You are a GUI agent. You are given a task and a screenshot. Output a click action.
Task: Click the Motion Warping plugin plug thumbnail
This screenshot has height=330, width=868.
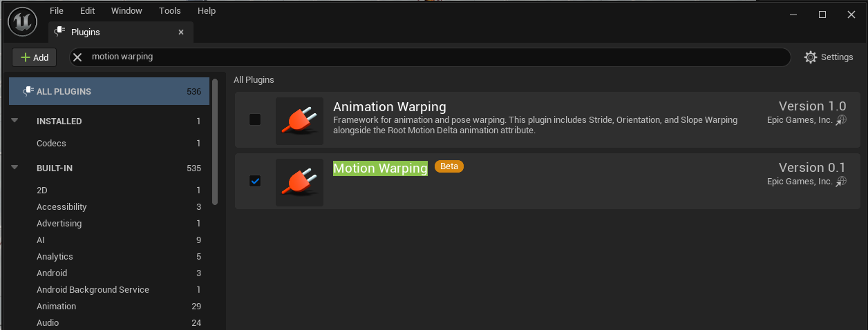coord(299,182)
